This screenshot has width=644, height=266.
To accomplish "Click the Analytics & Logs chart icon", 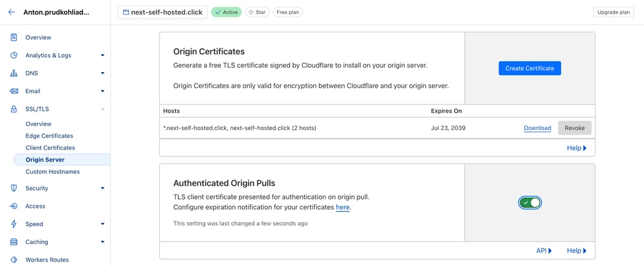I will [x=14, y=55].
